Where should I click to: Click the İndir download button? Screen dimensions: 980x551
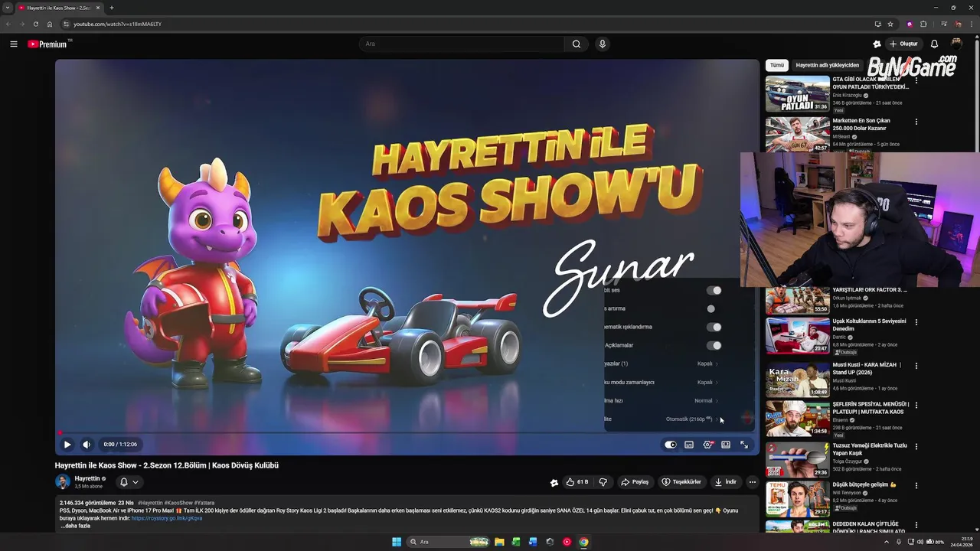pos(725,482)
